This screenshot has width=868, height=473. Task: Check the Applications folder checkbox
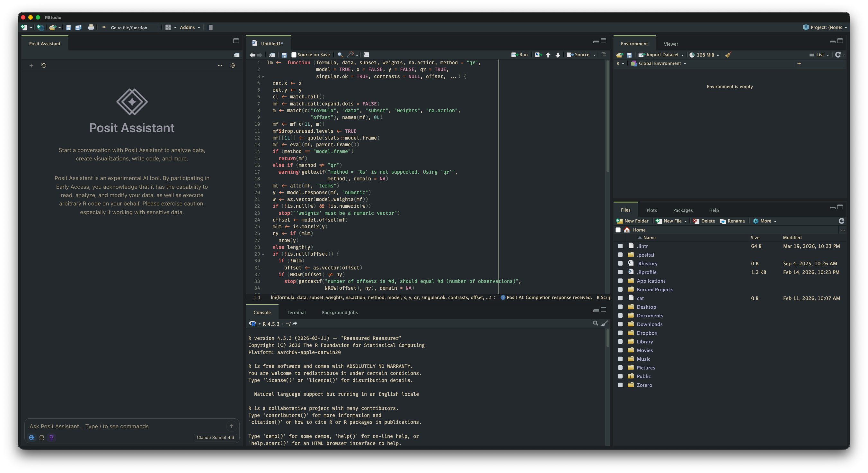pos(620,281)
